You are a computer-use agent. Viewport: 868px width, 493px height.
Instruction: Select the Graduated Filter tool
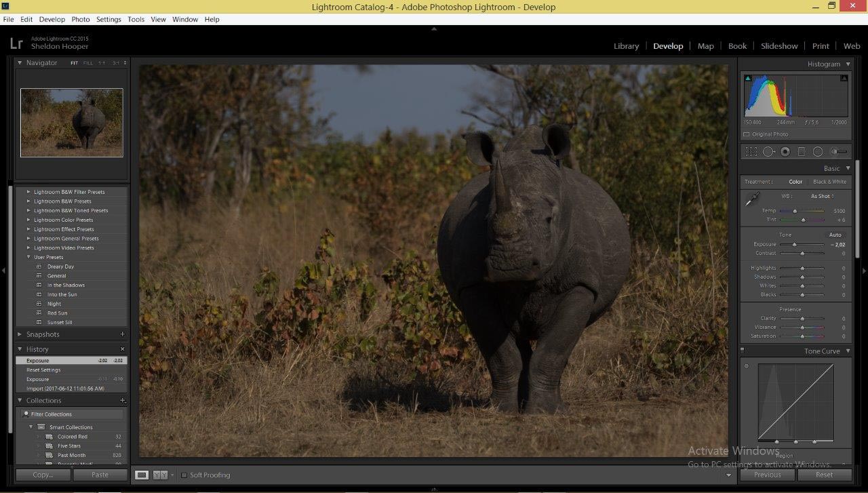pyautogui.click(x=802, y=152)
